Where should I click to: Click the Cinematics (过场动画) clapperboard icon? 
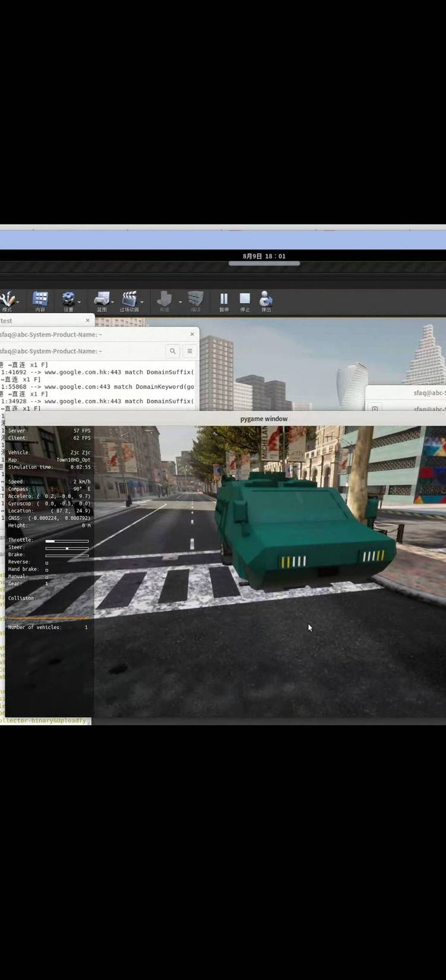point(129,300)
